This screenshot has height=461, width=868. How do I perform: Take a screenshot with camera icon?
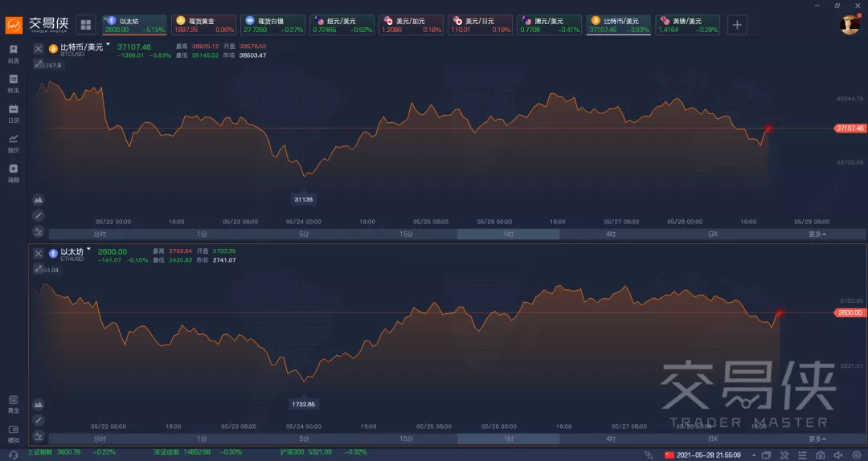point(820,455)
